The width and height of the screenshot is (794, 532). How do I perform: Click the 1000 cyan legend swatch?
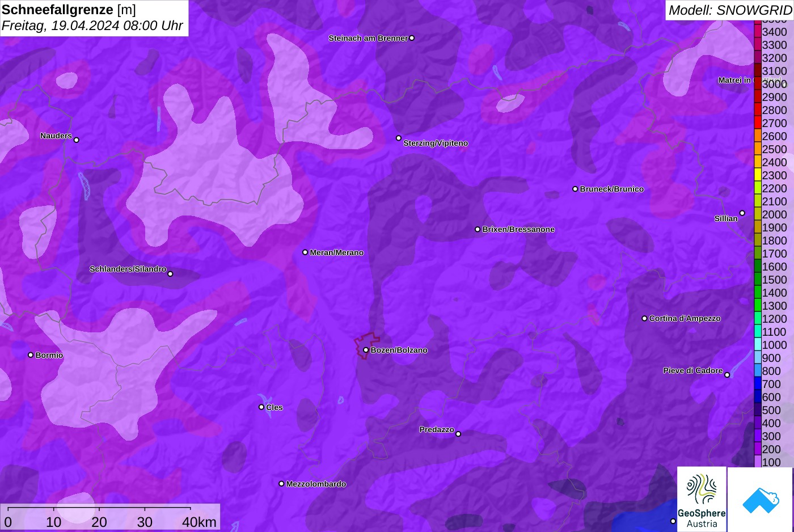[x=757, y=345]
